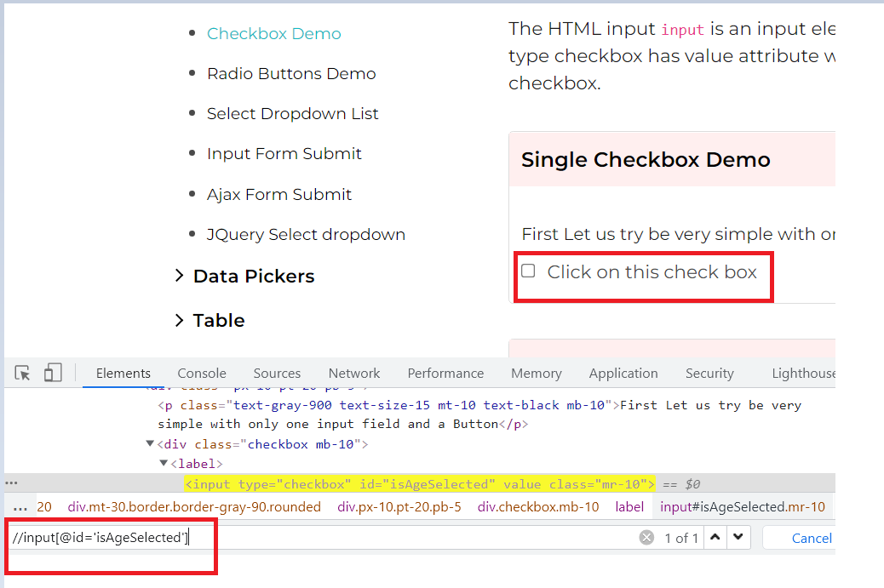The width and height of the screenshot is (884, 588).
Task: Toggle the device toolbar icon
Action: (53, 373)
